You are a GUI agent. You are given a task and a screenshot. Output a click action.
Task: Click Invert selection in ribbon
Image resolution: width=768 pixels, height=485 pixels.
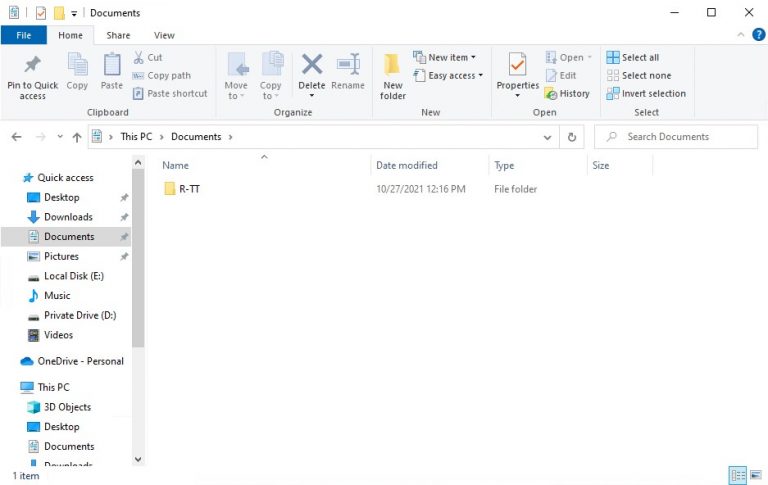pos(646,94)
